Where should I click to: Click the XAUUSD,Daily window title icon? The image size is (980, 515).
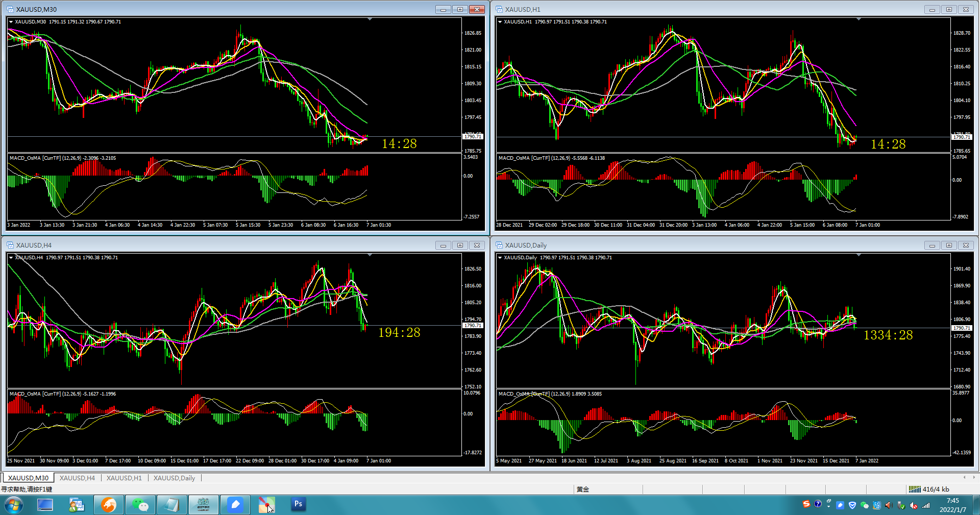click(499, 245)
